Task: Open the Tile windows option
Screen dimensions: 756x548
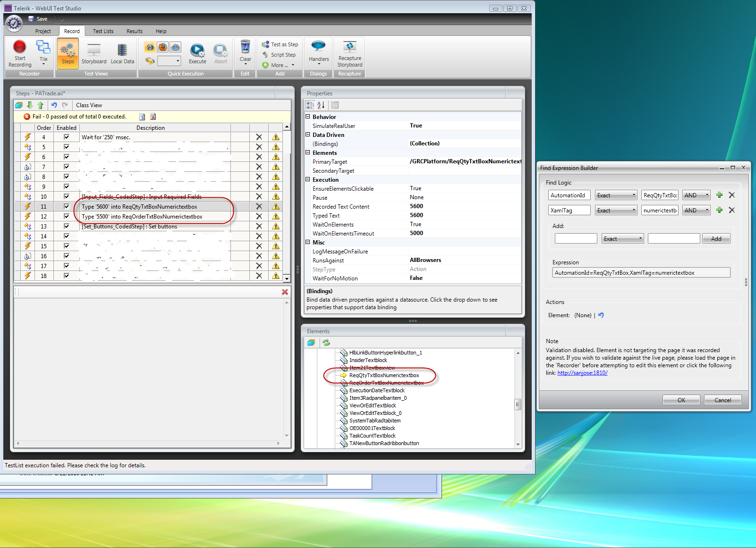Action: pyautogui.click(x=43, y=53)
